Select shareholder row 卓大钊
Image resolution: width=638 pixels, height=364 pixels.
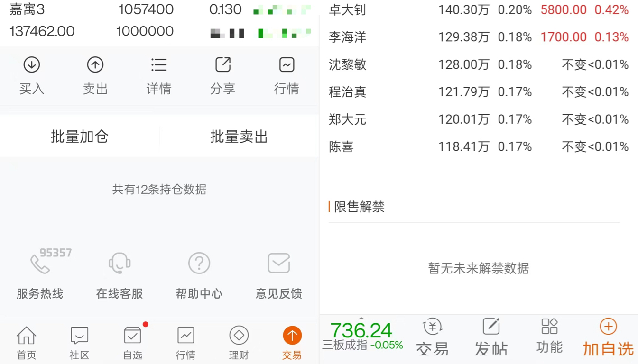(x=479, y=10)
